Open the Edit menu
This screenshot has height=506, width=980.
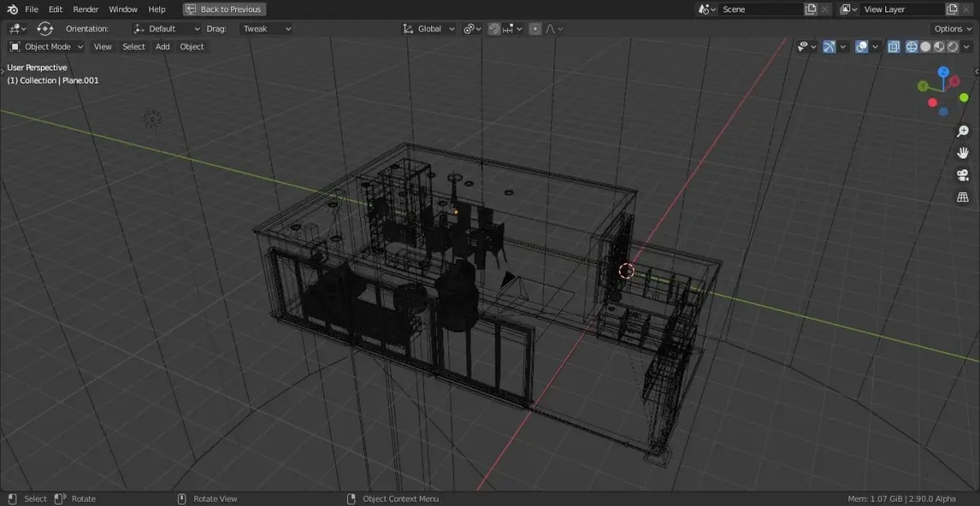click(56, 9)
